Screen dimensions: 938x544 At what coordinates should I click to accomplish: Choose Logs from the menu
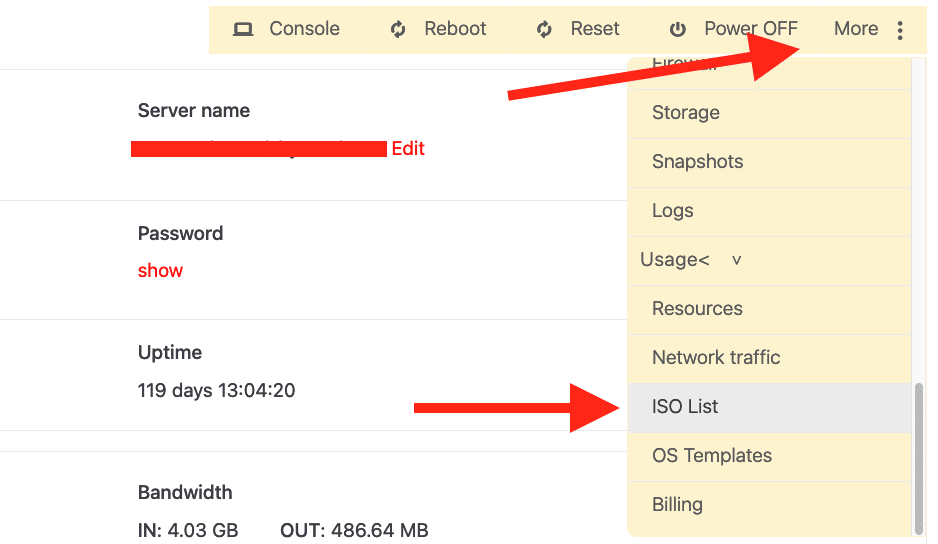coord(672,211)
